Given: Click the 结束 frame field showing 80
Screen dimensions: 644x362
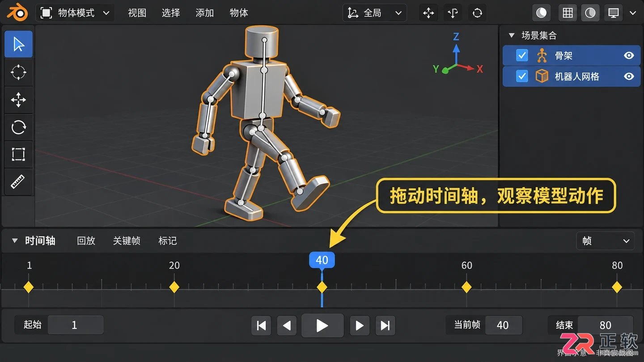Looking at the screenshot, I should (606, 325).
